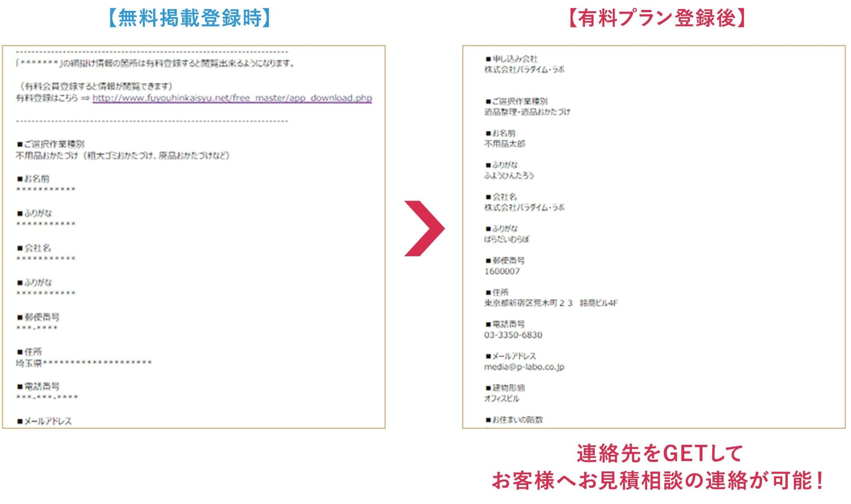Click the ■お住まいの階数 label
Image resolution: width=851 pixels, height=504 pixels.
tap(514, 420)
